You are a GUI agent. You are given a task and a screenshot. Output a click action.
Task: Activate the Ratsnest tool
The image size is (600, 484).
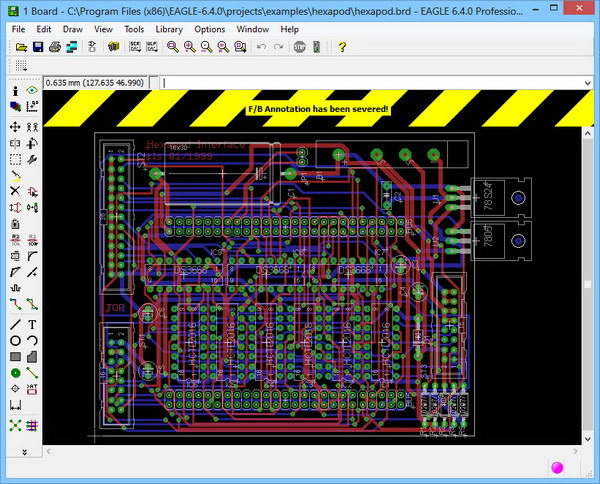coord(15,425)
